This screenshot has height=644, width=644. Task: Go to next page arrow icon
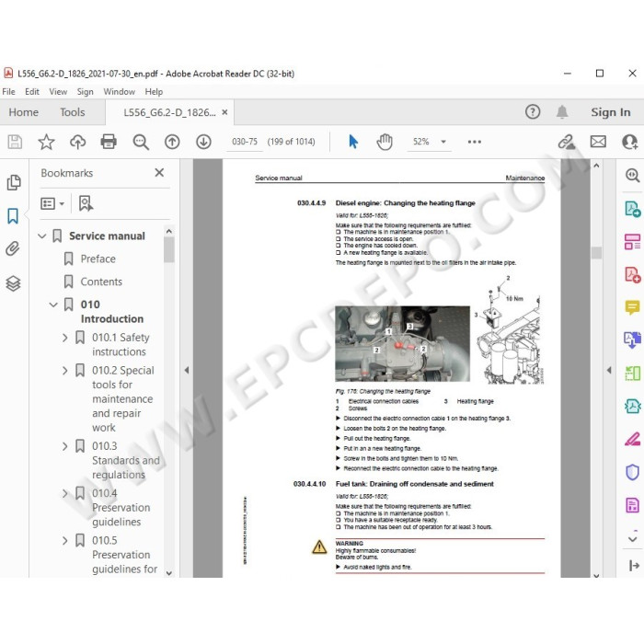point(203,142)
